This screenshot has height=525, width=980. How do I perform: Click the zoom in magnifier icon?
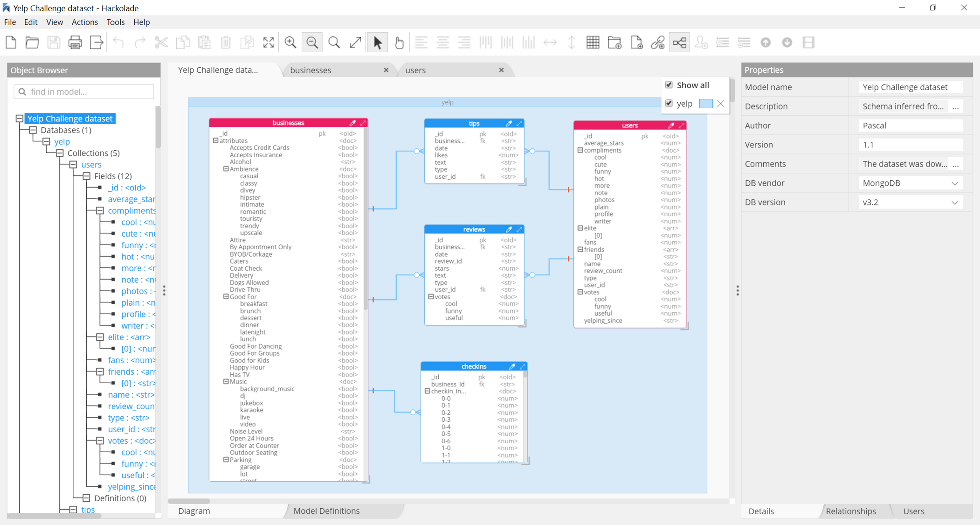click(x=291, y=43)
